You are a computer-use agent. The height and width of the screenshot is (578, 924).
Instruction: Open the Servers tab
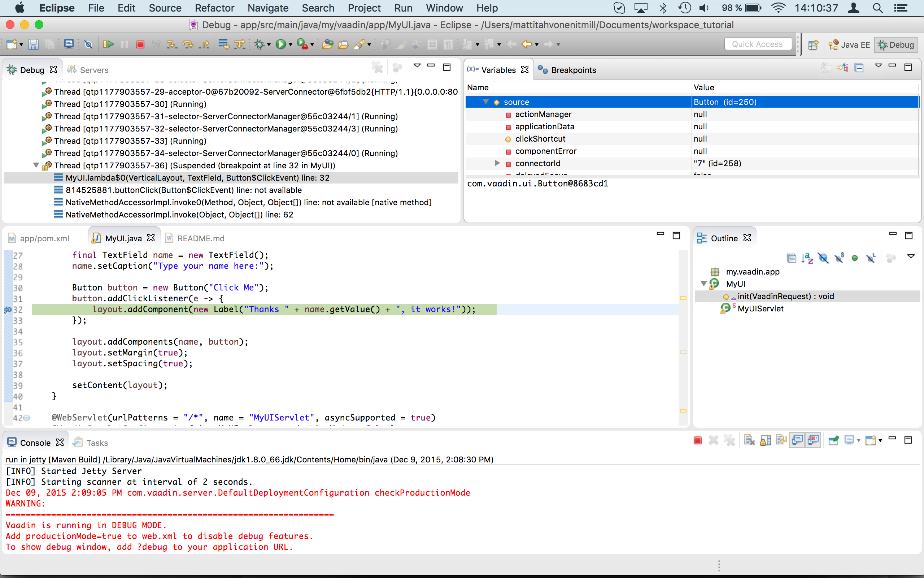(x=88, y=70)
